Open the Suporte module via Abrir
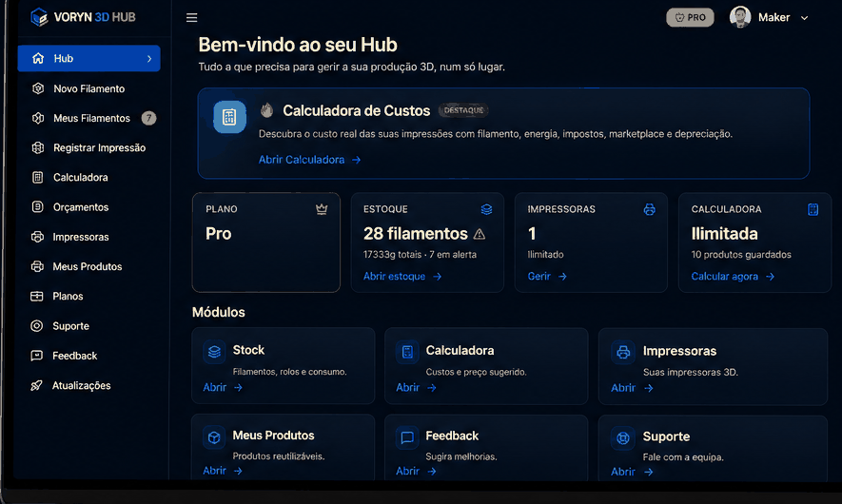This screenshot has width=842, height=504. coord(632,472)
